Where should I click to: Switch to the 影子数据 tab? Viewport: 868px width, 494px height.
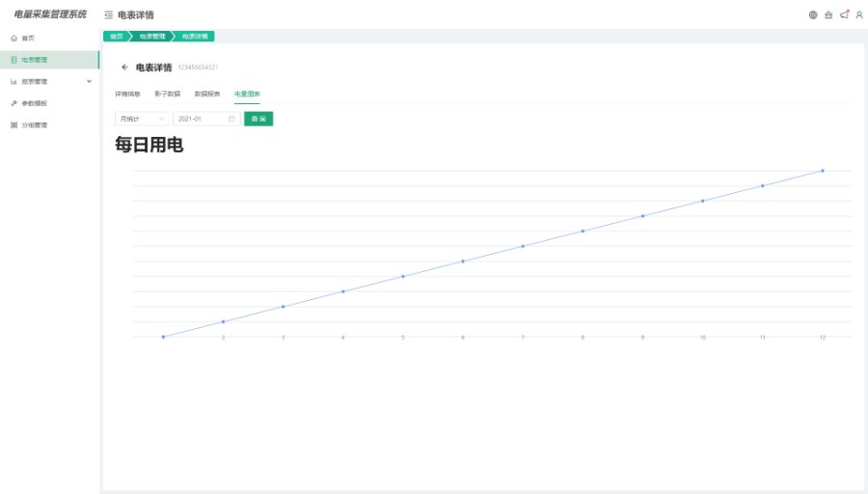pos(167,94)
